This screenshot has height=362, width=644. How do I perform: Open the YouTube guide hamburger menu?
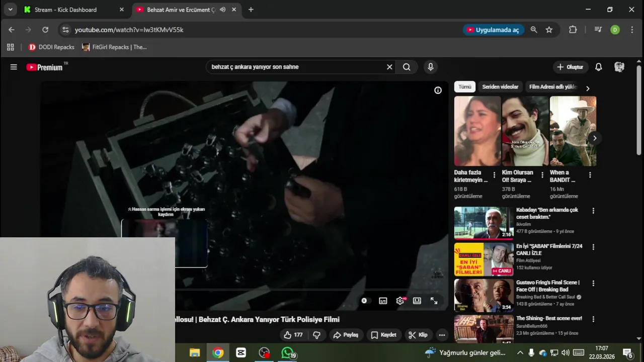(x=14, y=67)
